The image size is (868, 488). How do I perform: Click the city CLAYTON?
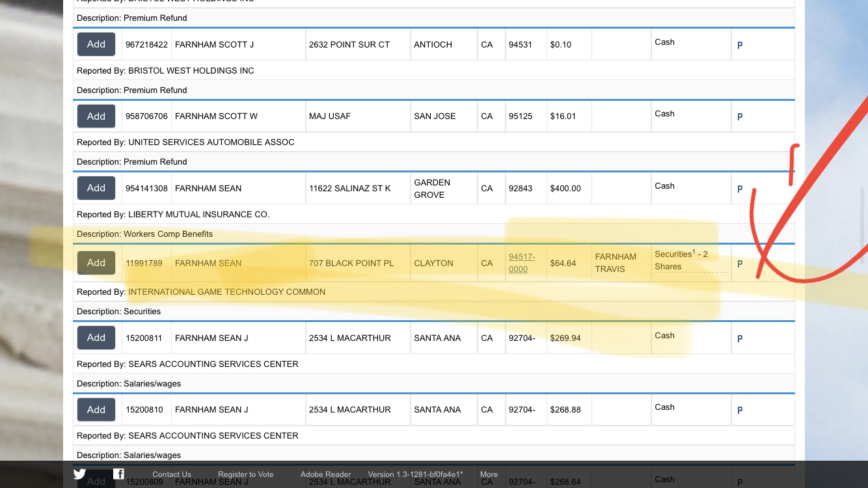tap(433, 263)
